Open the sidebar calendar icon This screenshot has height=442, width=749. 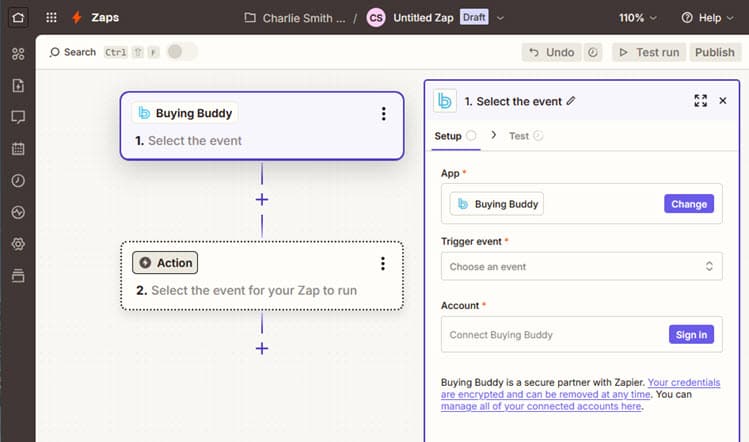(18, 149)
